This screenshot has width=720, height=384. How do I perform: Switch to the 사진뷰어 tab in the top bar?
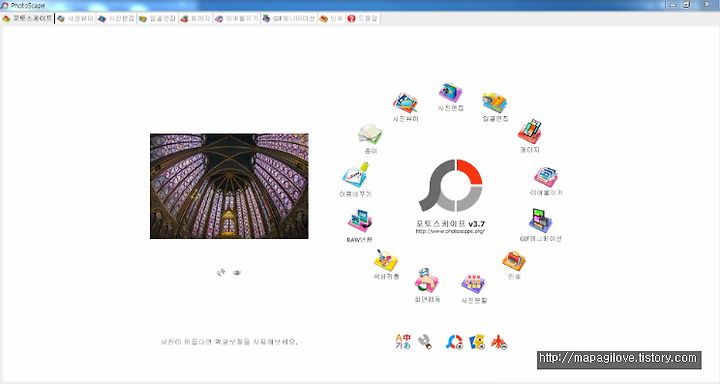[x=75, y=18]
